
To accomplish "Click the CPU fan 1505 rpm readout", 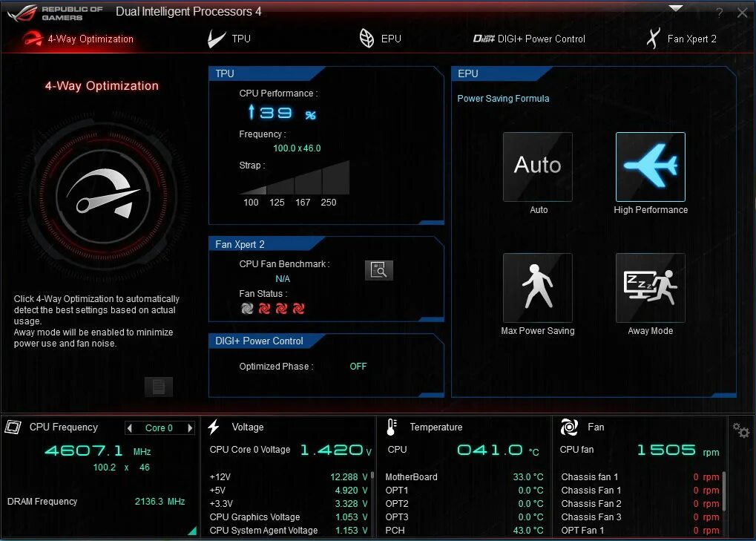I will 678,450.
